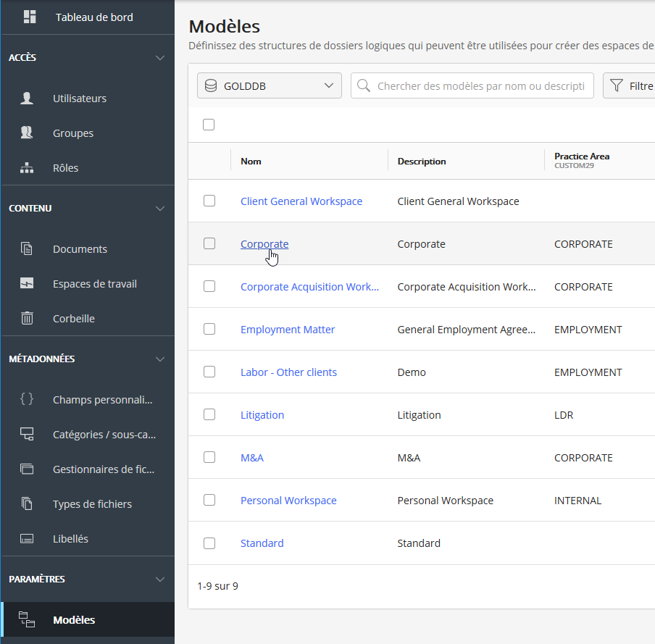The height and width of the screenshot is (644, 655).
Task: Click the Rôles hierarchy icon
Action: 27,168
